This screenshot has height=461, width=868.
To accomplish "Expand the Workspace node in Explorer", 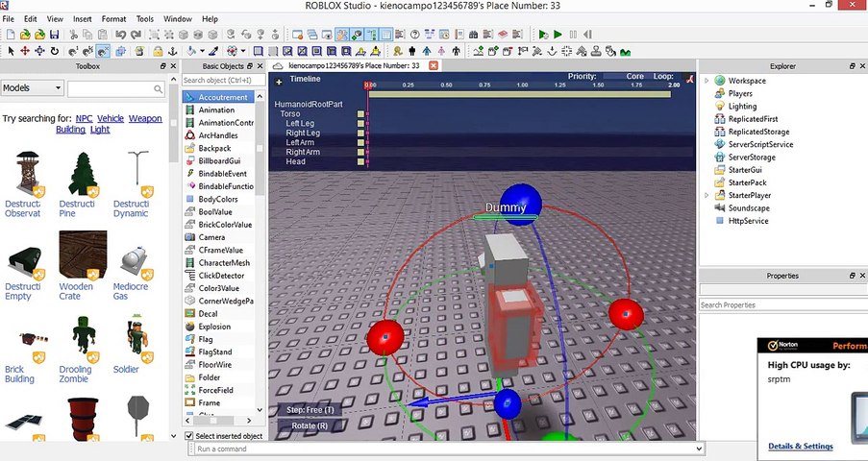I will [x=707, y=81].
